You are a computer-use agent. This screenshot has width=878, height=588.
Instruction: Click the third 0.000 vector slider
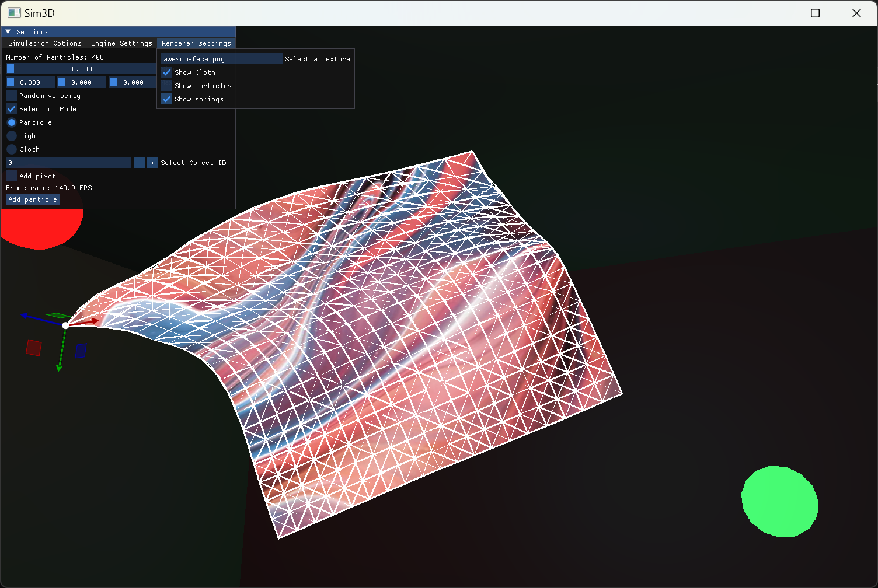[133, 82]
